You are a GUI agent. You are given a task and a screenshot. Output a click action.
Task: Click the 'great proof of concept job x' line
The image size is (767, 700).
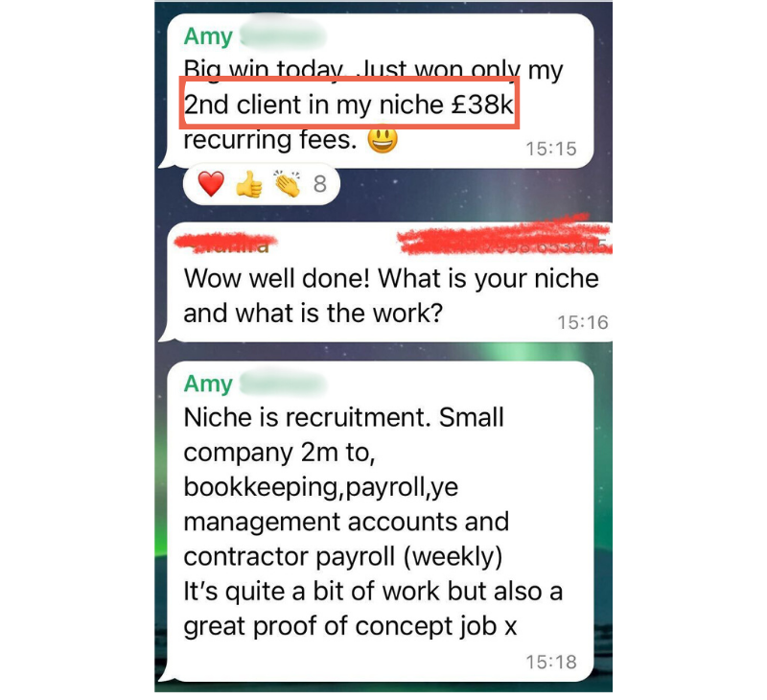pos(350,626)
